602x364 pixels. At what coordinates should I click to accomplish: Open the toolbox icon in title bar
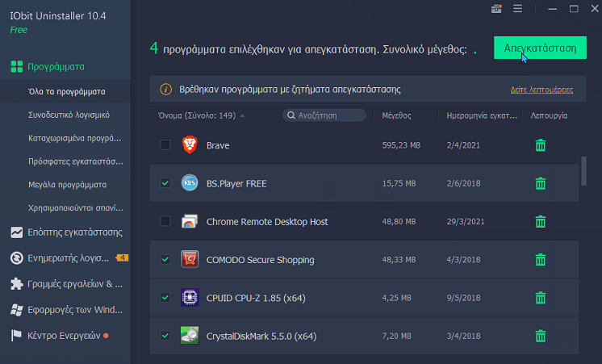click(496, 9)
